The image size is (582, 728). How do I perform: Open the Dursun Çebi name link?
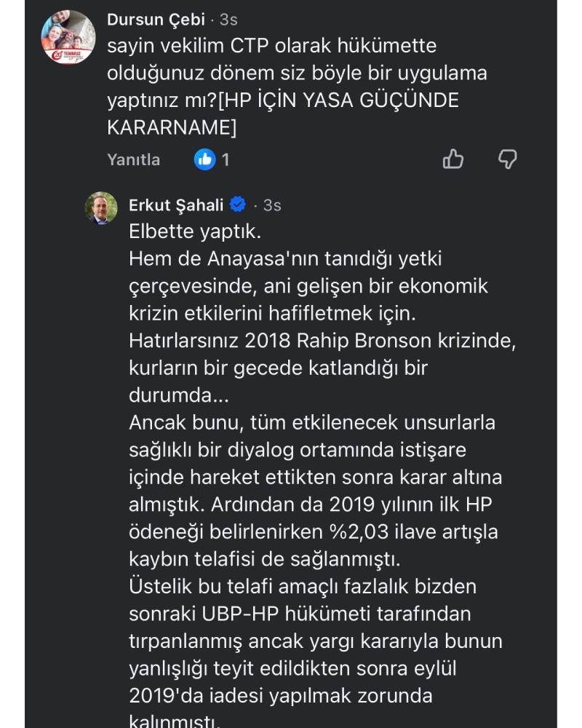click(x=156, y=20)
